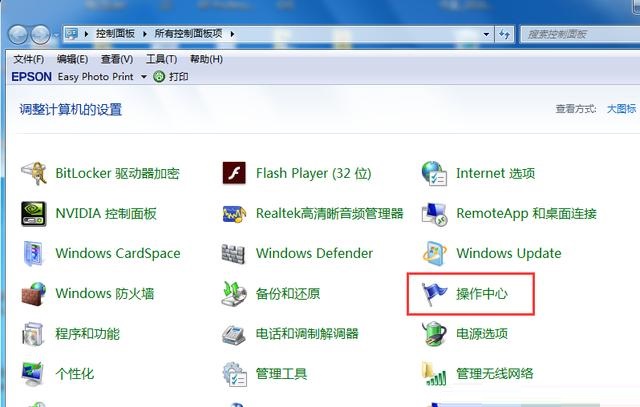Click the EPSON logo in toolbar
The image size is (640, 407).
pyautogui.click(x=31, y=76)
